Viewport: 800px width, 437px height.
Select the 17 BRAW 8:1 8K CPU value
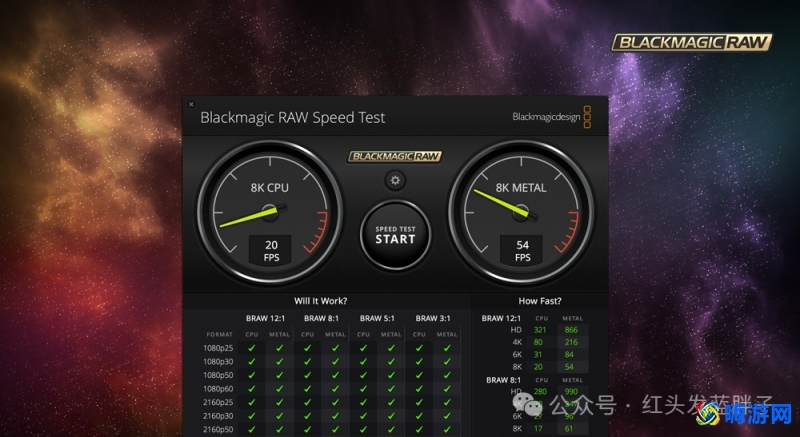pos(538,429)
